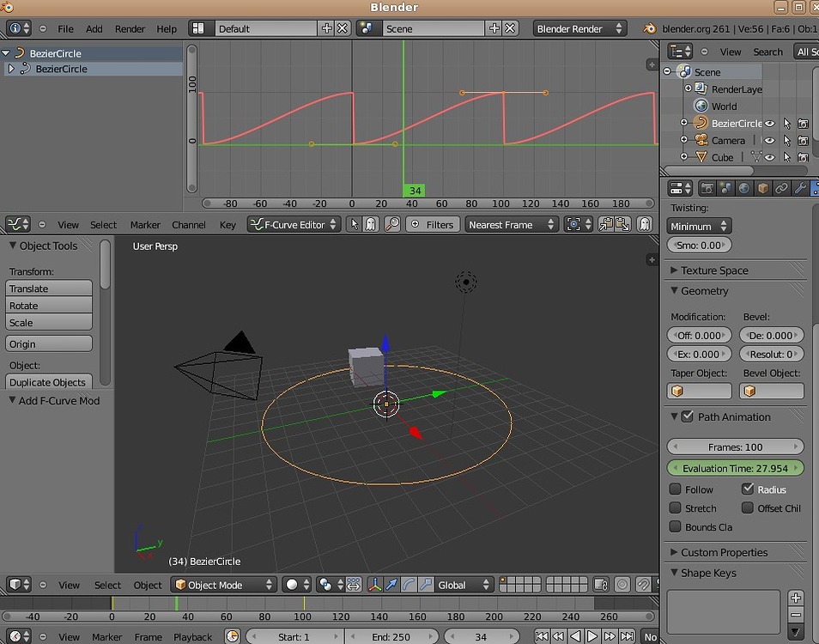Select the translate manipulator arrow icon

pyautogui.click(x=391, y=585)
